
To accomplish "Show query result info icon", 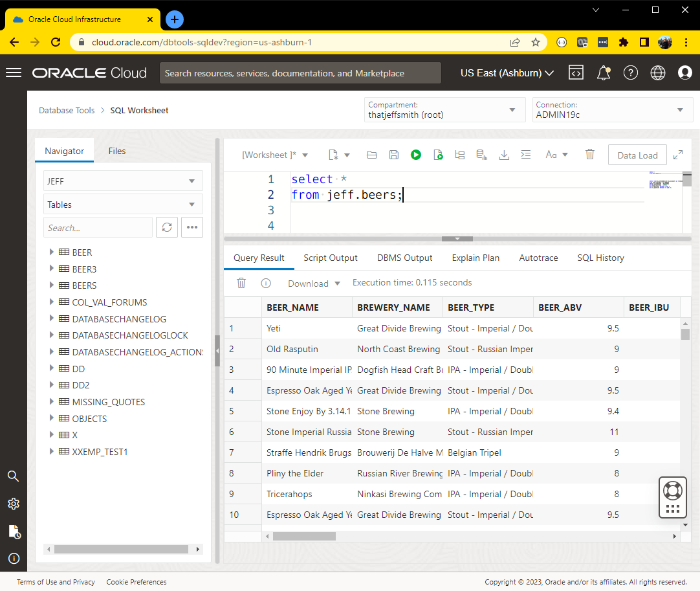I will click(x=266, y=284).
